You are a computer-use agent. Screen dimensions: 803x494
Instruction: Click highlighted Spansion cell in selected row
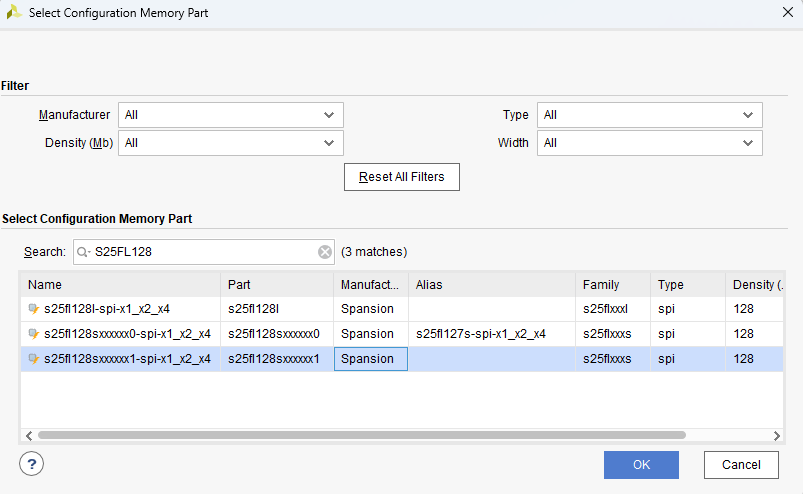click(x=371, y=359)
